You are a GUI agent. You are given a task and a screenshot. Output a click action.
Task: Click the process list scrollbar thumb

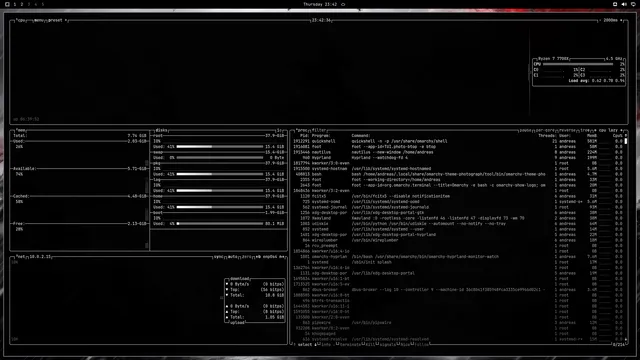click(x=626, y=141)
